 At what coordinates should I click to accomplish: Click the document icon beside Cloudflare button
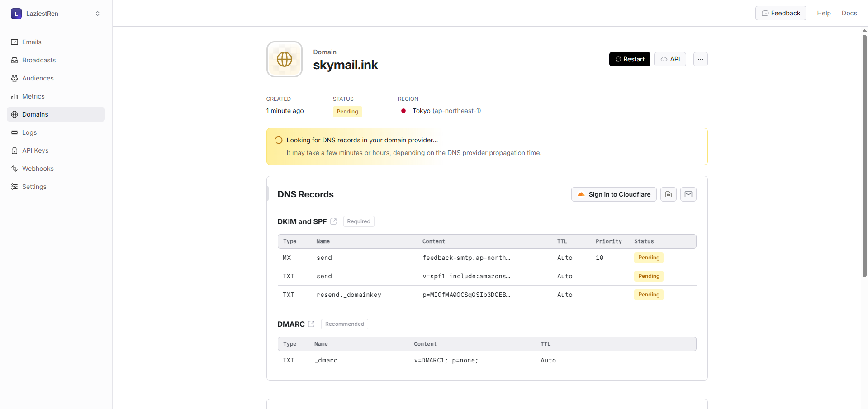tap(668, 194)
